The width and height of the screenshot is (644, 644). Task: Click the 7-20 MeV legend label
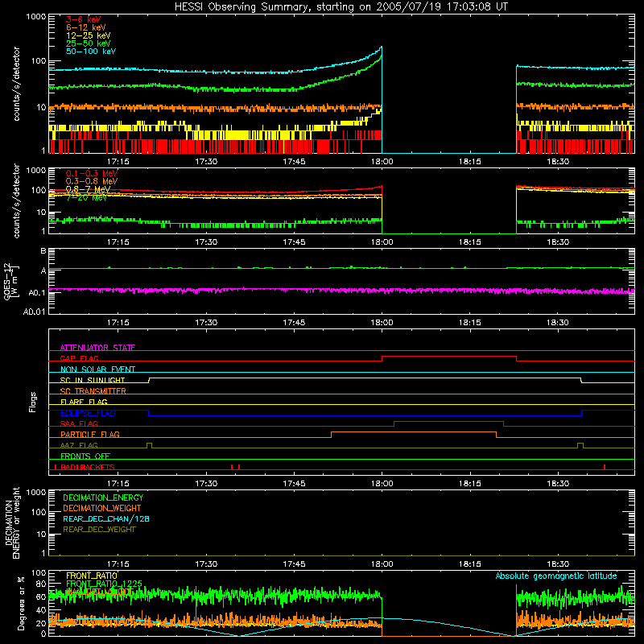coord(86,197)
